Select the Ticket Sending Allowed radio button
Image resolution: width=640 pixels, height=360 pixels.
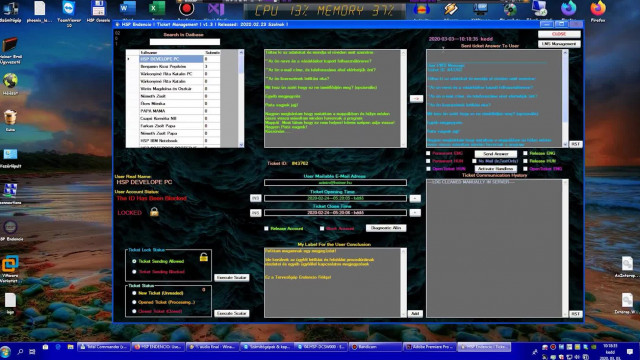point(134,261)
